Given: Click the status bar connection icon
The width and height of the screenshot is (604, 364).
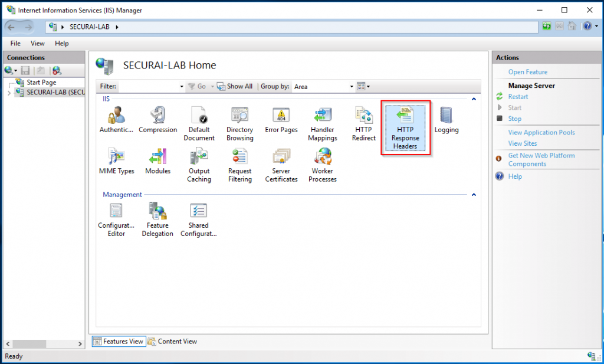Looking at the screenshot, I should pos(592,356).
